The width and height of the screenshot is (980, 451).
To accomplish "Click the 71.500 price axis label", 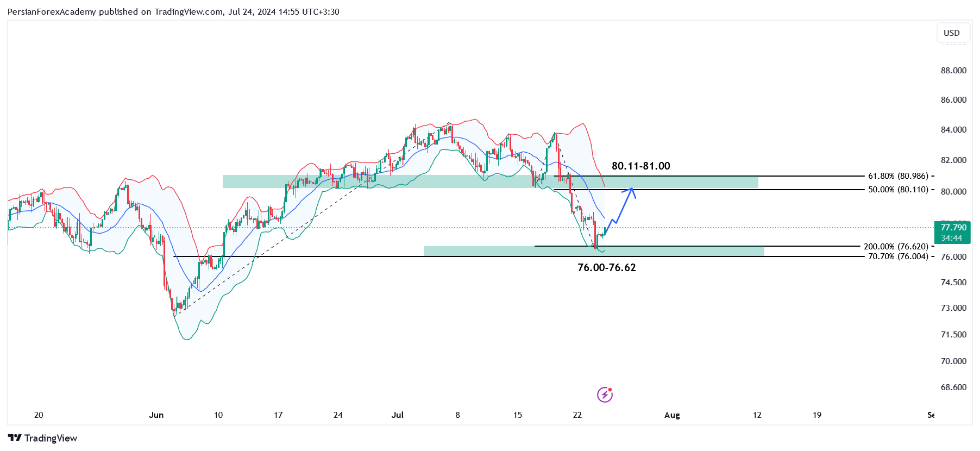I will point(953,334).
